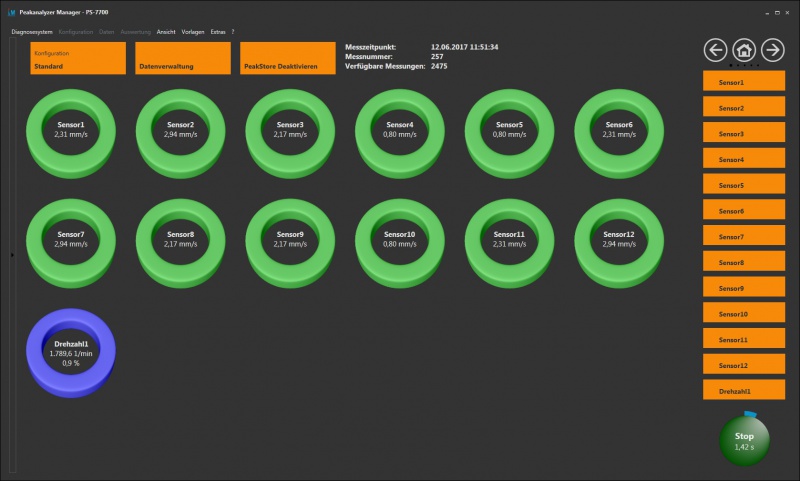Open the Extras menu
The image size is (800, 481).
[x=218, y=32]
